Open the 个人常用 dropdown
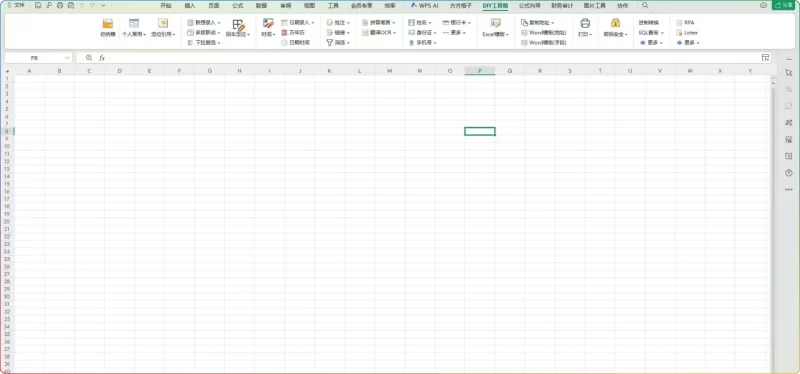Viewport: 800px width, 374px height. [134, 28]
